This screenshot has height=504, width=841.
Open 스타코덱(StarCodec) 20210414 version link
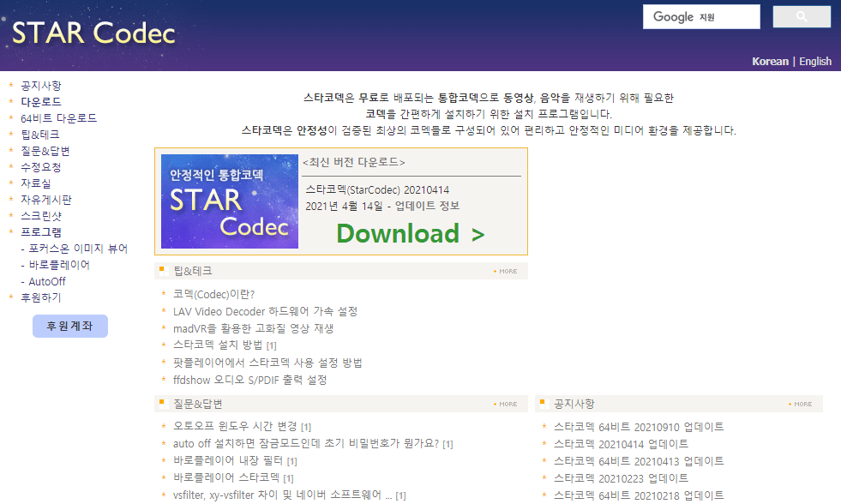377,189
